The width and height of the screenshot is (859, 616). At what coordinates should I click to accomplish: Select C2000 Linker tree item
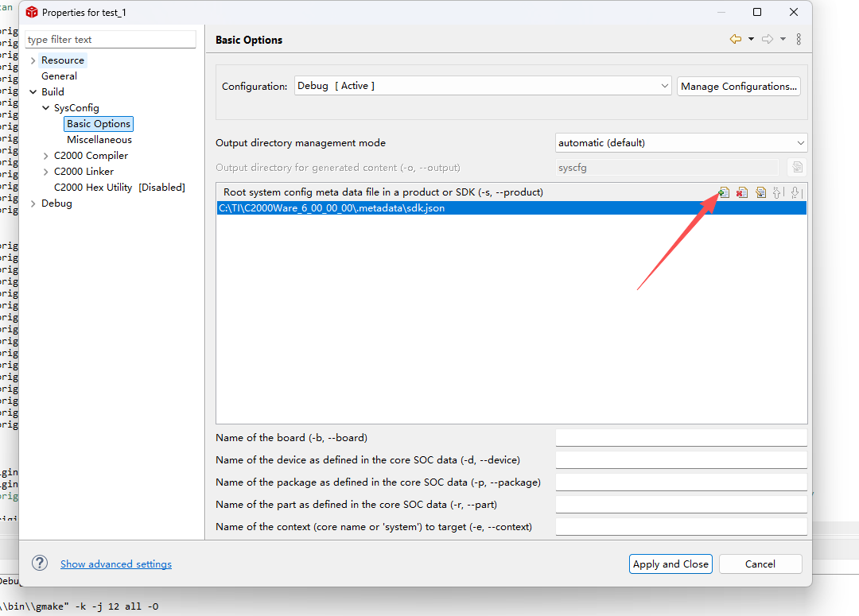[x=84, y=172]
